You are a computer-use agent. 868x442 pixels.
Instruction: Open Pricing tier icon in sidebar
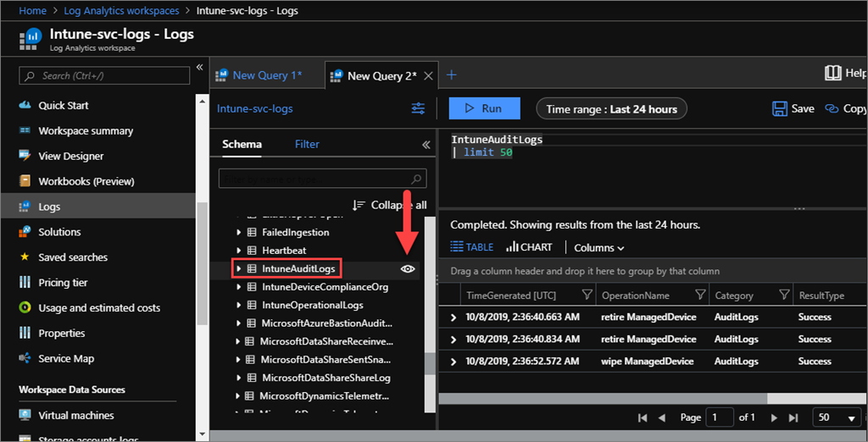[x=25, y=282]
